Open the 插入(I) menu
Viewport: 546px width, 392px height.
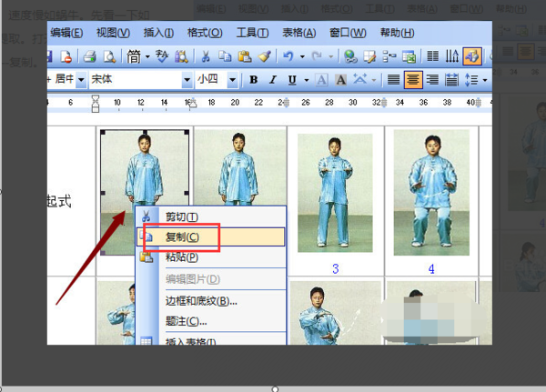point(158,33)
